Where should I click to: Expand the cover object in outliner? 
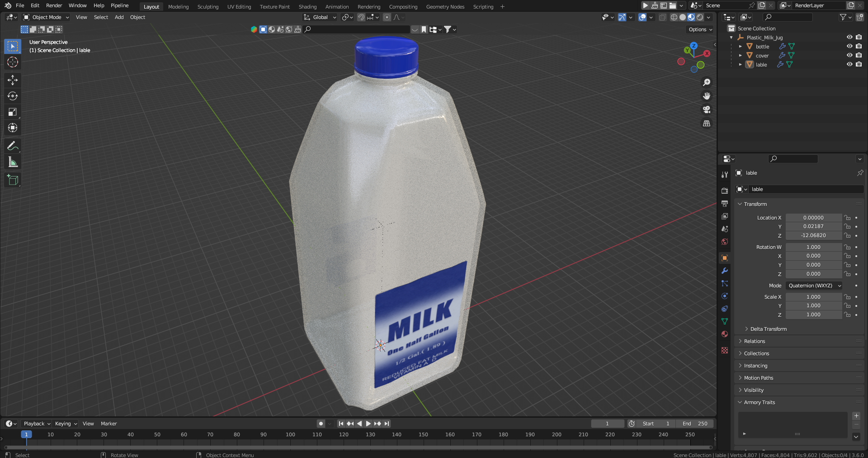[740, 55]
